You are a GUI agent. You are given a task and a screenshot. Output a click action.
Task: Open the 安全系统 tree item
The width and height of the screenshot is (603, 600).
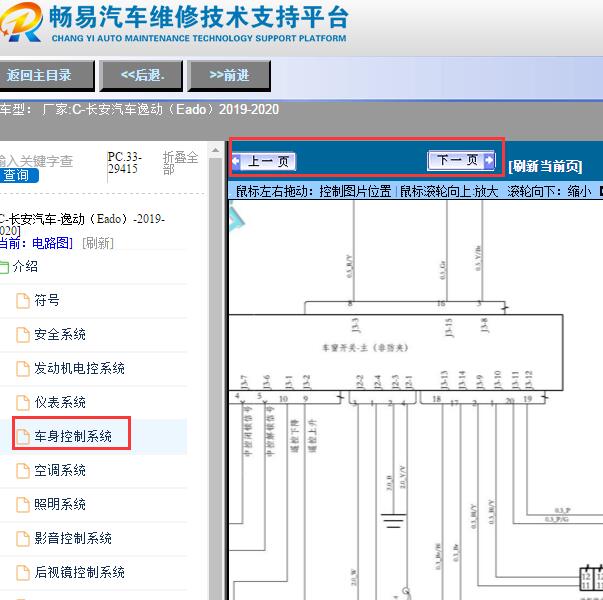[60, 334]
